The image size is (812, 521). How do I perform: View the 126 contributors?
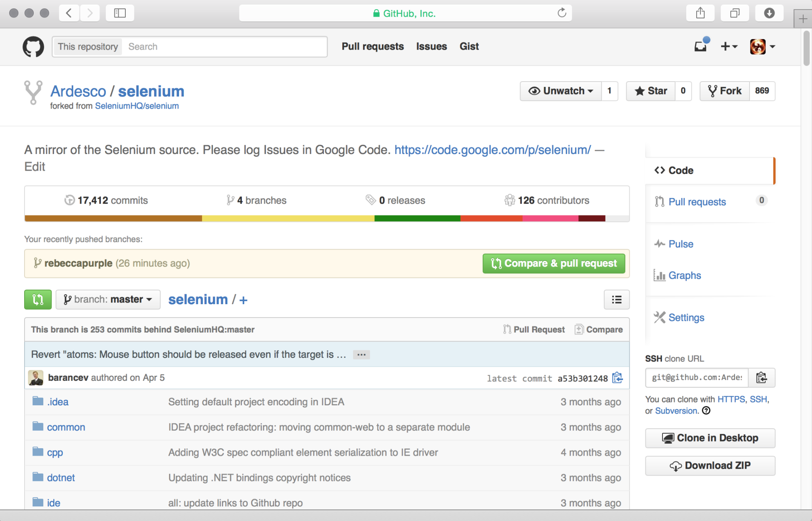point(547,201)
